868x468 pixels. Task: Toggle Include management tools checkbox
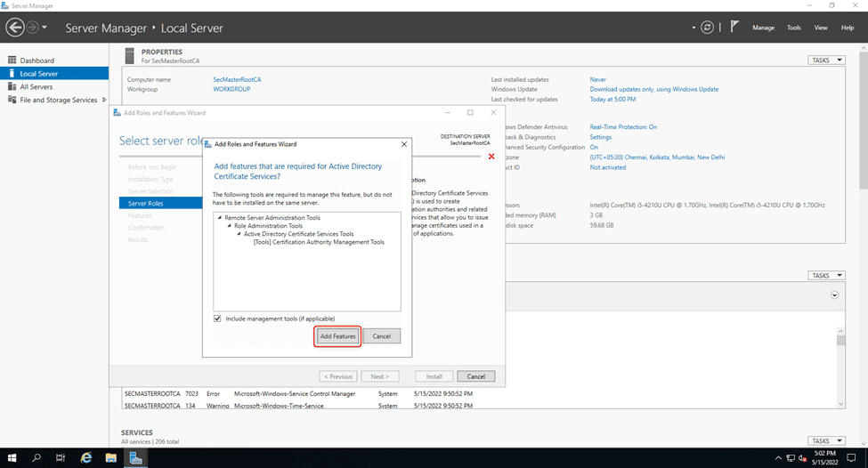(217, 319)
